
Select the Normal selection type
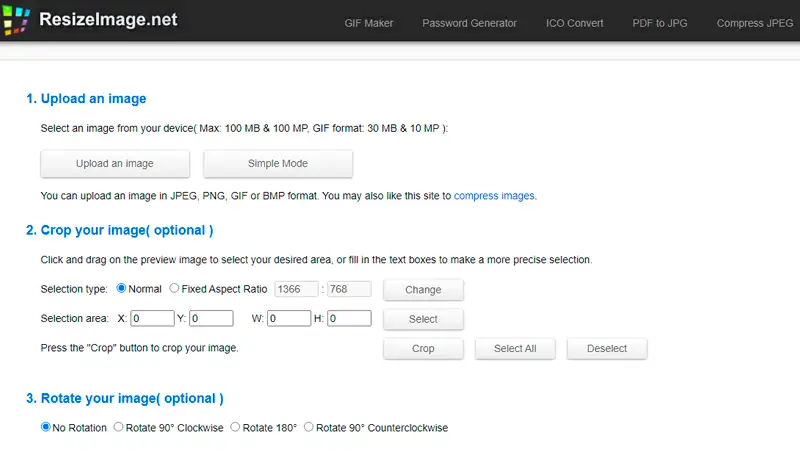click(122, 289)
